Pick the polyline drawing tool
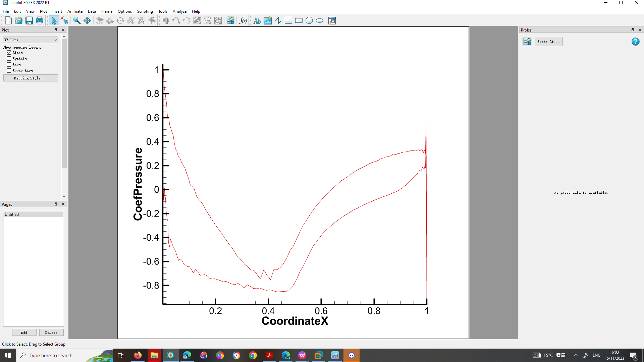Viewport: 644px width, 362px height. click(x=278, y=20)
